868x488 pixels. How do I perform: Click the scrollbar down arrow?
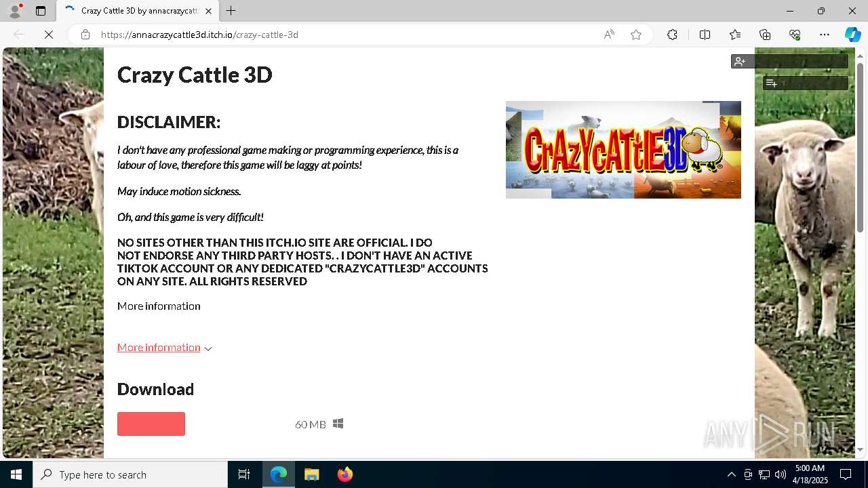tap(860, 449)
